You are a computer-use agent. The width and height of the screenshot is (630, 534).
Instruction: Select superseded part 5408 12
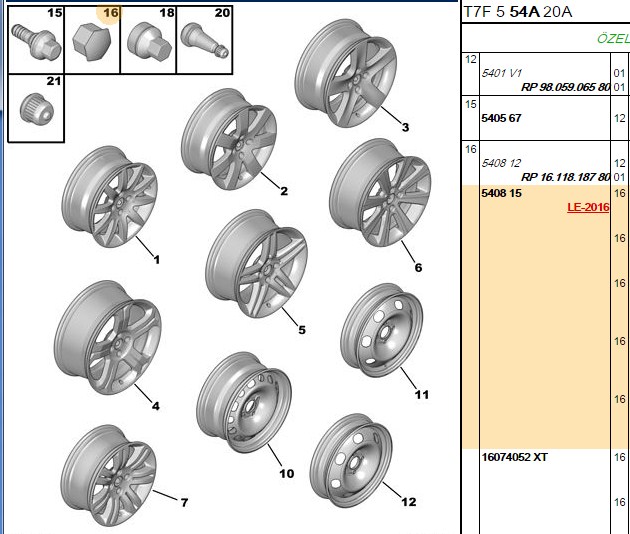point(501,163)
